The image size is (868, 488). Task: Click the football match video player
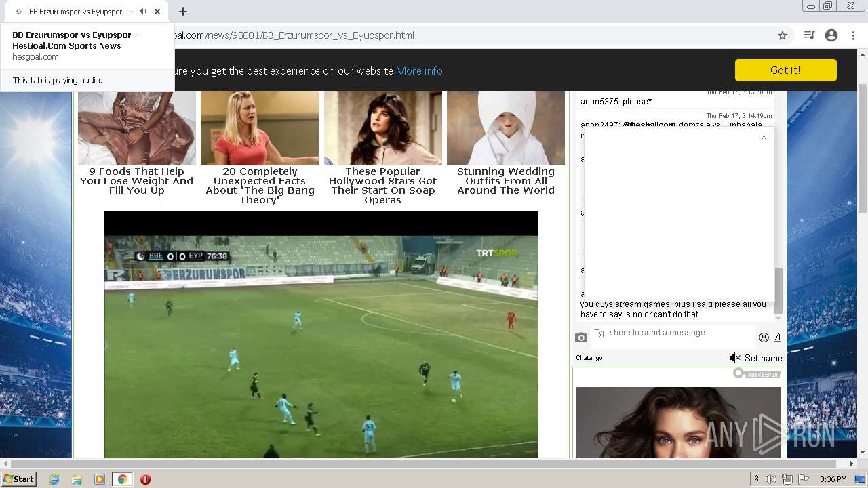[x=321, y=335]
